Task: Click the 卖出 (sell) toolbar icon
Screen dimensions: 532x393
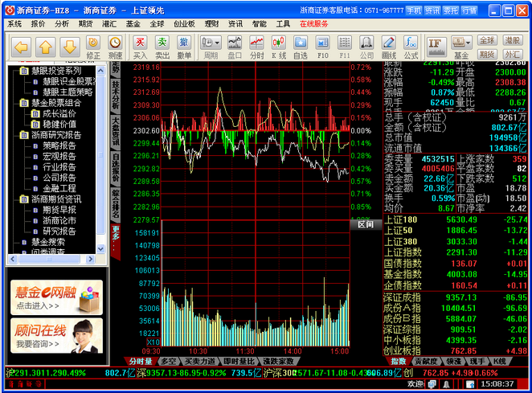Action: pyautogui.click(x=162, y=46)
